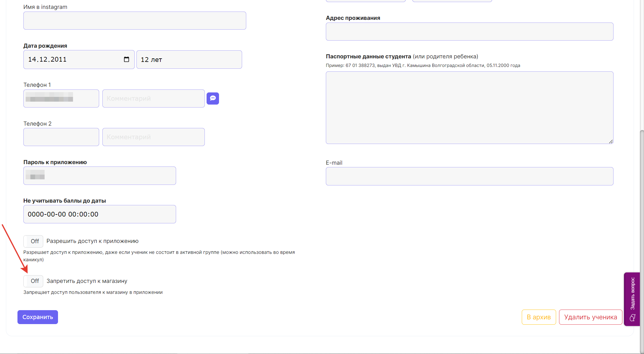644x354 pixels.
Task: Click the Телефон 1 number field
Action: pos(61,98)
